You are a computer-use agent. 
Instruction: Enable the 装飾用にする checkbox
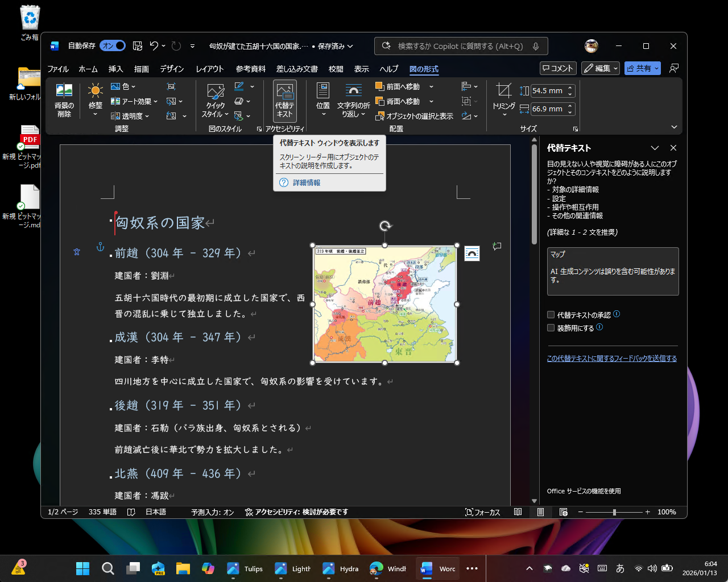click(x=551, y=327)
